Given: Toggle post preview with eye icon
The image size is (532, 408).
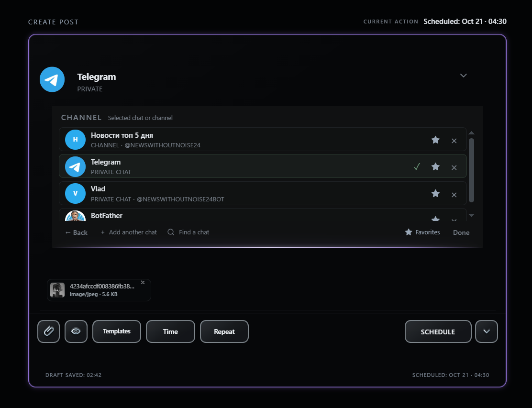Looking at the screenshot, I should pos(76,331).
